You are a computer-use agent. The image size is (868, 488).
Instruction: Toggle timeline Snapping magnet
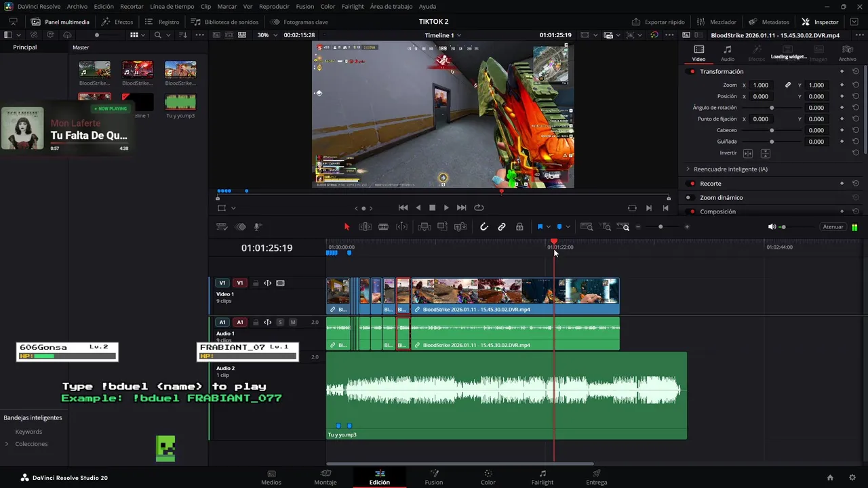click(484, 227)
